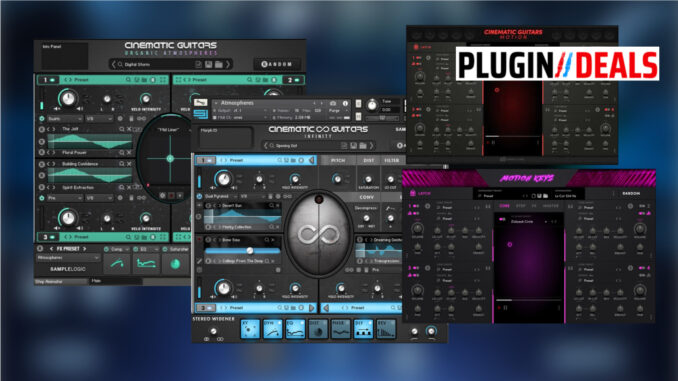Save preset with disk icon in Organic Atmospheres
This screenshot has width=678, height=381.
208,64
